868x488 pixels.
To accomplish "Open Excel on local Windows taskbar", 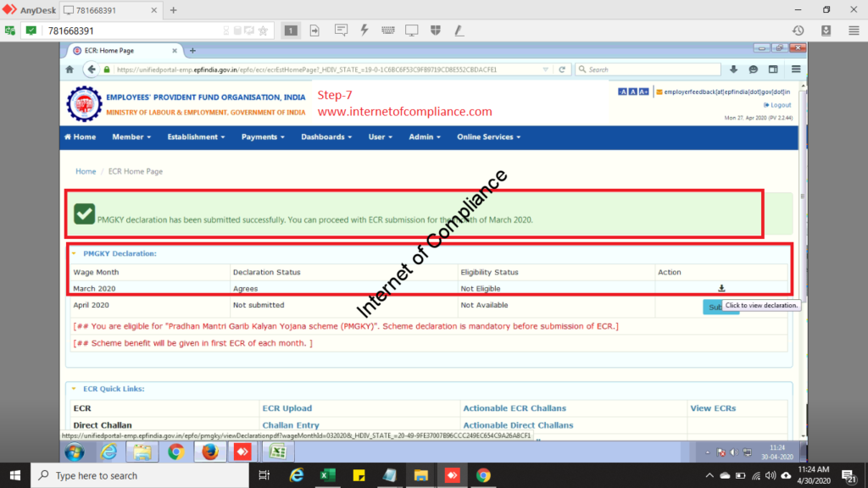I will (x=328, y=476).
